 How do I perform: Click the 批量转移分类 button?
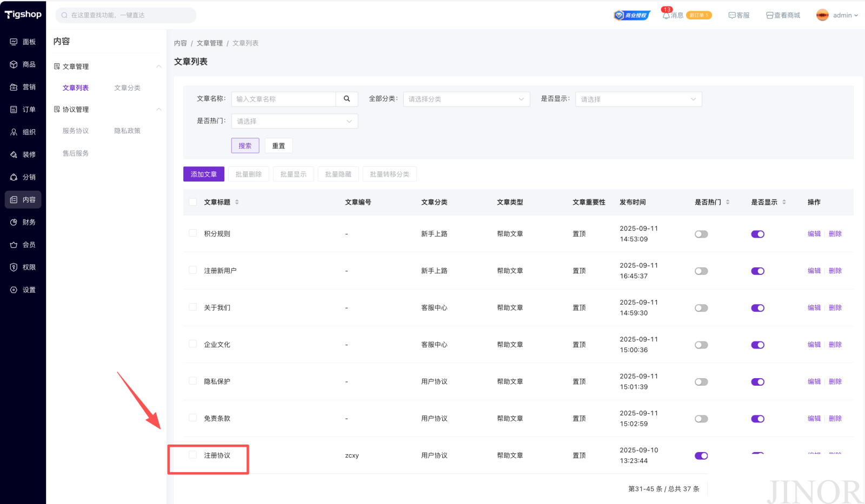(390, 174)
